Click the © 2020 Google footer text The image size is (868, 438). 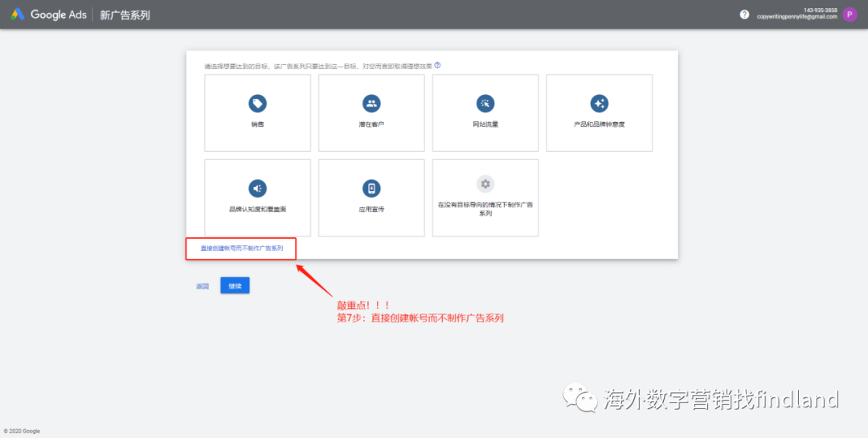(x=23, y=432)
